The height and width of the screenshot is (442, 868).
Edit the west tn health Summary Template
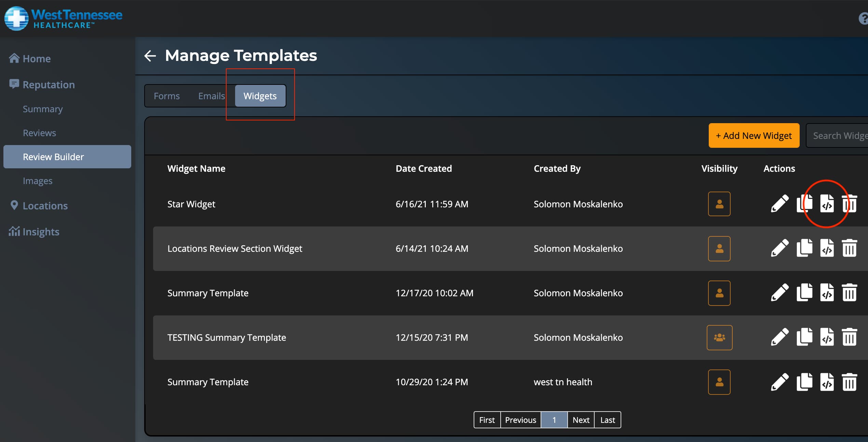779,382
